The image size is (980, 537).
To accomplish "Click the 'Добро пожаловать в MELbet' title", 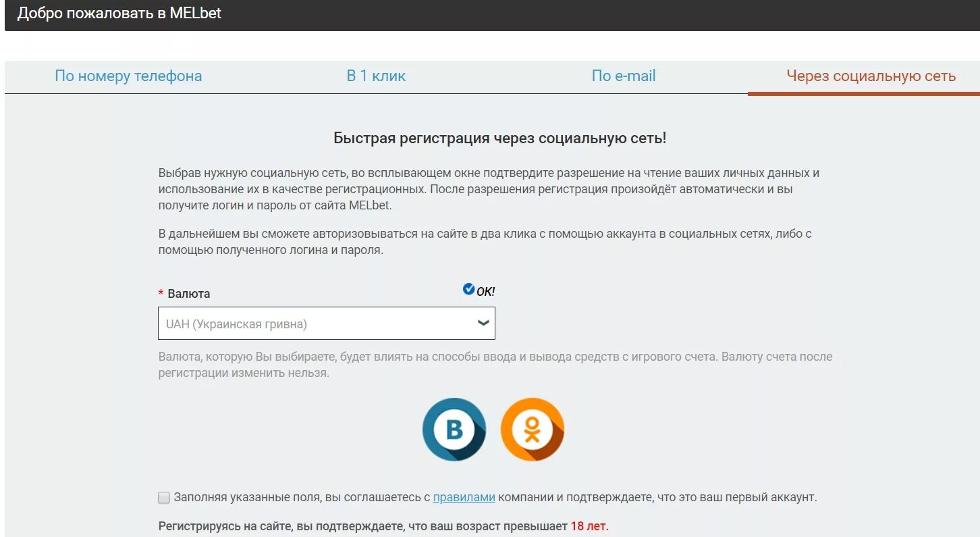I will (119, 13).
